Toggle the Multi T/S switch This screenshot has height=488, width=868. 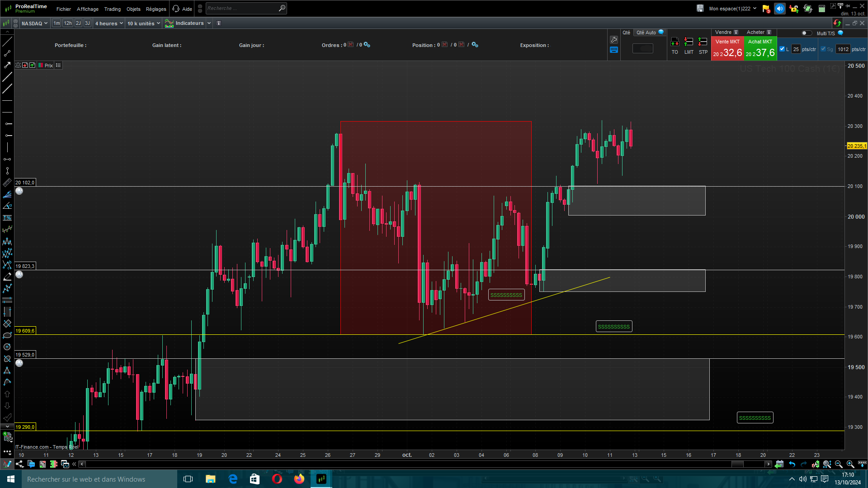[x=806, y=33]
